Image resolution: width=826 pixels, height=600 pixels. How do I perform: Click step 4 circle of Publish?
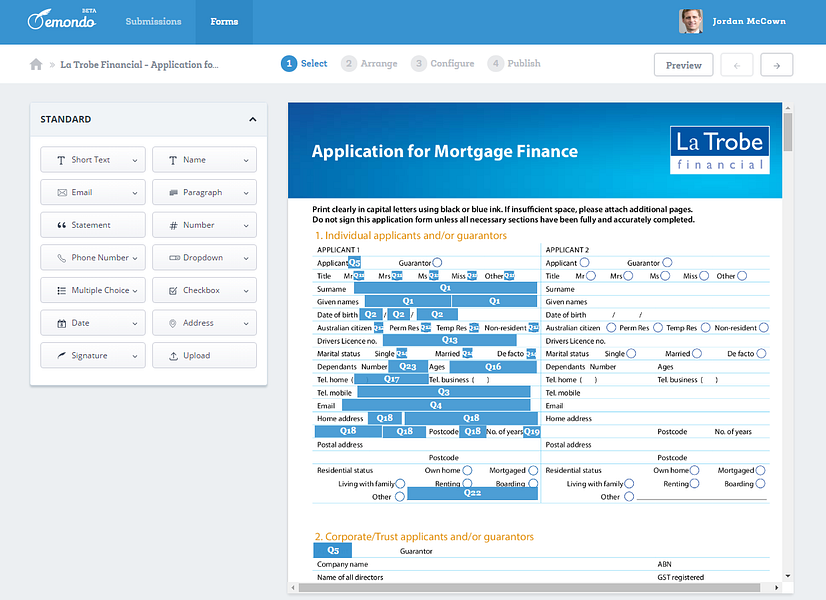495,64
